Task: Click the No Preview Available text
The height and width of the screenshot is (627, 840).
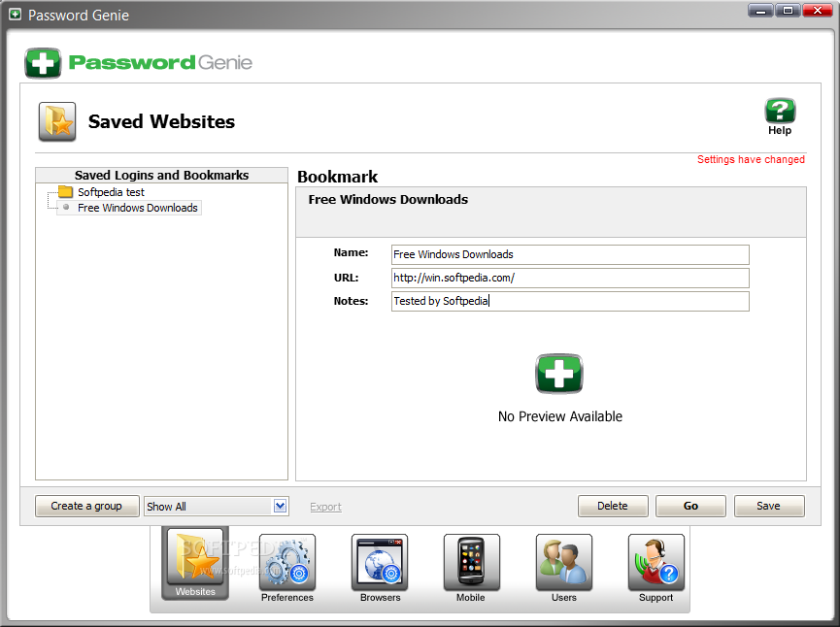Action: pos(559,416)
